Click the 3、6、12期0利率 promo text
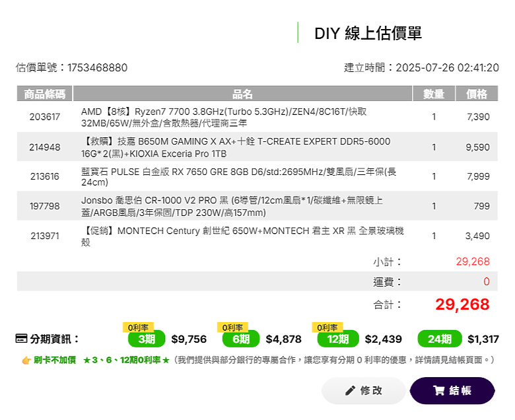 pos(127,361)
